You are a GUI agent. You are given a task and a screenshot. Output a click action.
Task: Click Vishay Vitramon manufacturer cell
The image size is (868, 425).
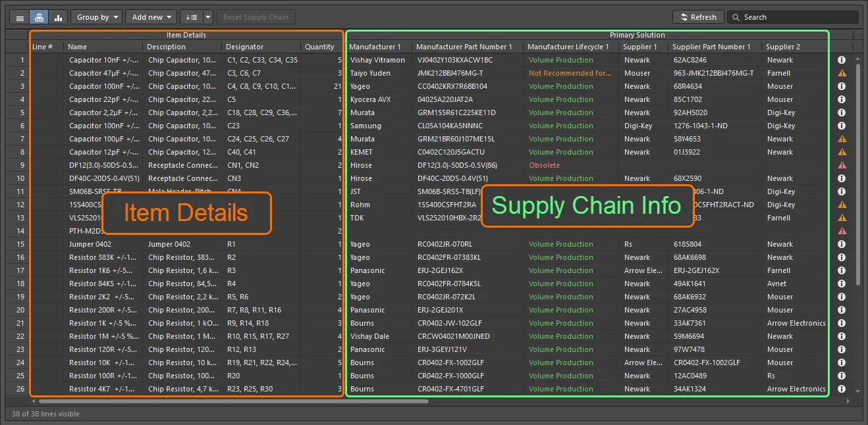click(x=378, y=60)
